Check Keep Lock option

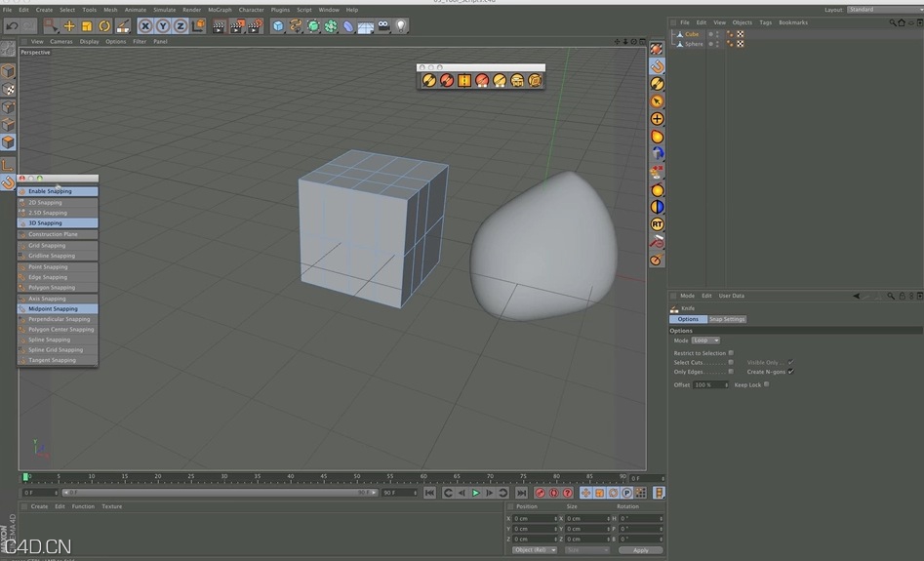click(x=766, y=384)
